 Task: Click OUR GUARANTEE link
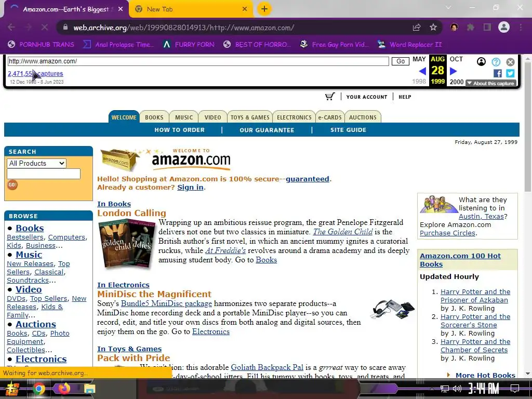(267, 130)
